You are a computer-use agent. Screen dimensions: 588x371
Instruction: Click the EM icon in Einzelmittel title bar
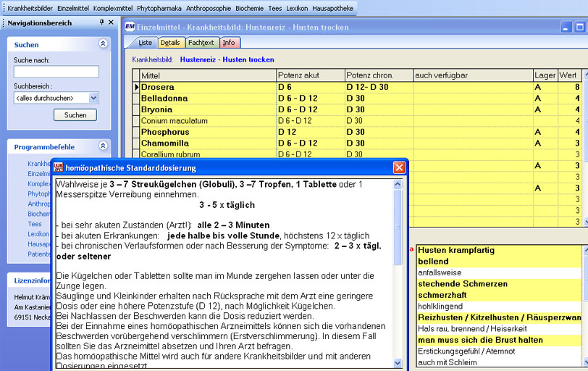click(130, 27)
